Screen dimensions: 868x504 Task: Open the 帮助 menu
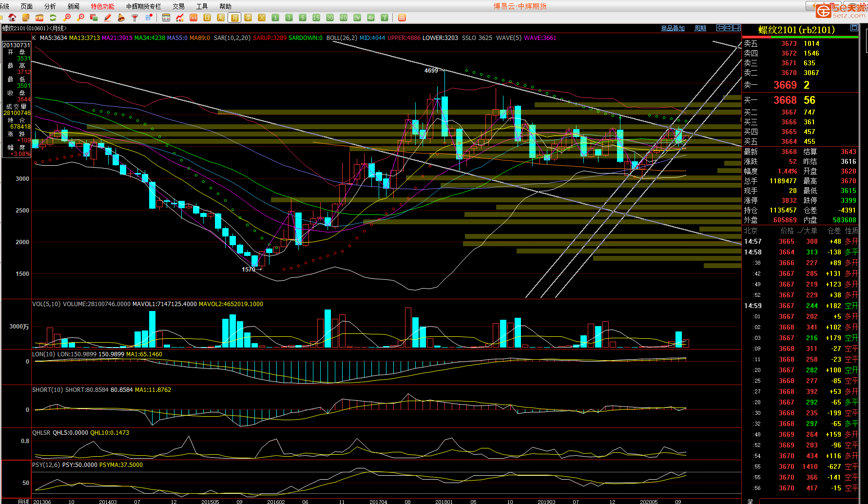coord(225,6)
